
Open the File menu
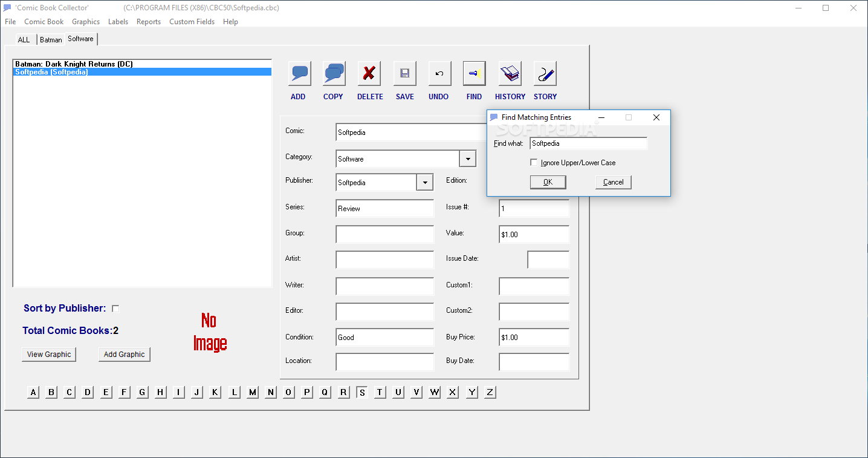pos(10,22)
